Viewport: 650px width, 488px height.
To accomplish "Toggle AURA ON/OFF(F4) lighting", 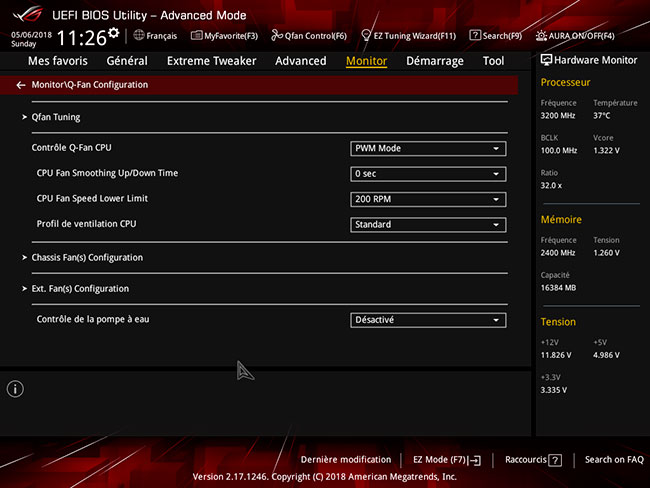I will 543,35.
